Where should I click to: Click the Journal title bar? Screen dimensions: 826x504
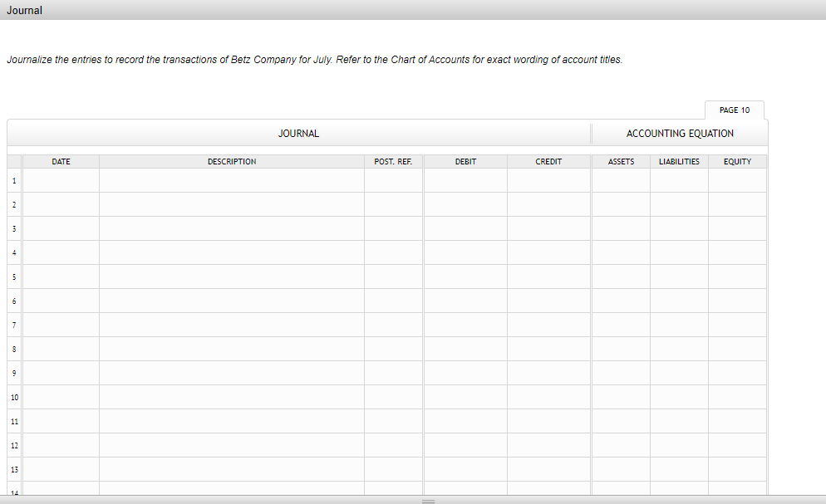pos(23,10)
